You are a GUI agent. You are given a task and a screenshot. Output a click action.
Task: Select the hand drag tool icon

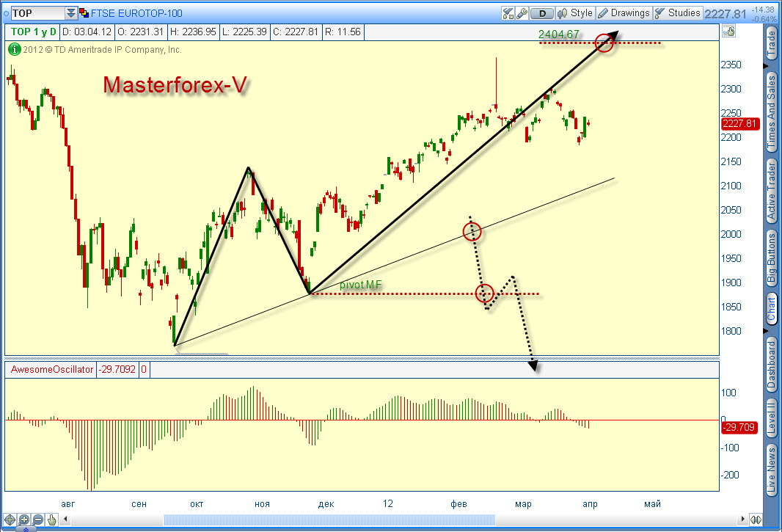[52, 520]
